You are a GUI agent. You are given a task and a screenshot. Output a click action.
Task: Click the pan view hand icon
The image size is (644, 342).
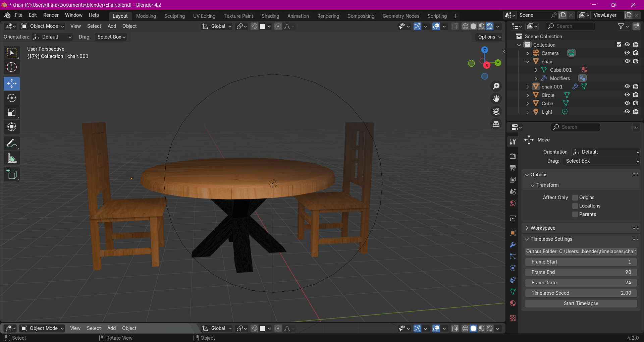(496, 99)
